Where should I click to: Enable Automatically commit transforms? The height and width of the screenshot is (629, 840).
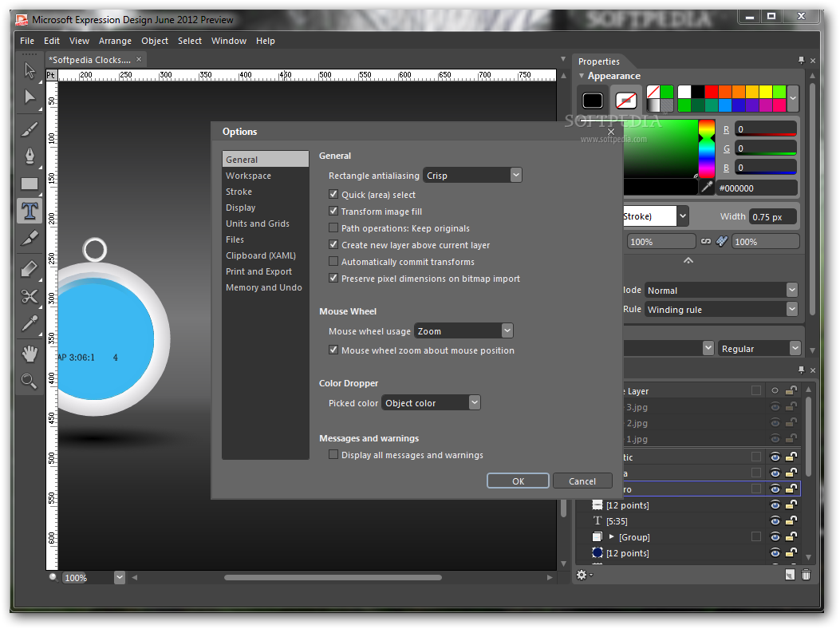[333, 261]
